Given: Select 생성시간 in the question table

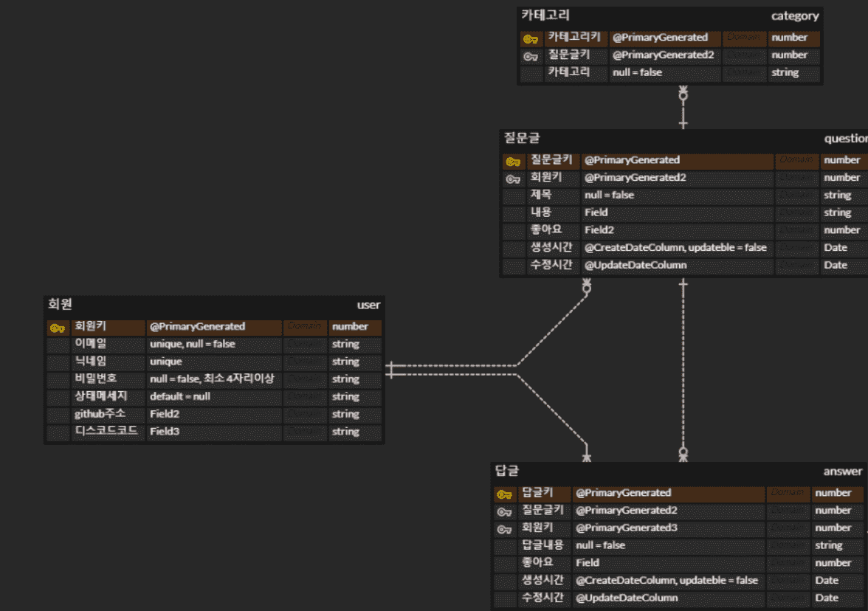Looking at the screenshot, I should tap(551, 247).
